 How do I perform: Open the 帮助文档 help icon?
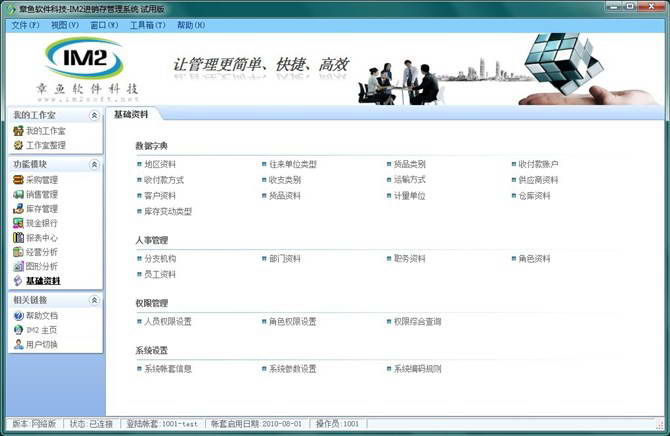(x=18, y=316)
